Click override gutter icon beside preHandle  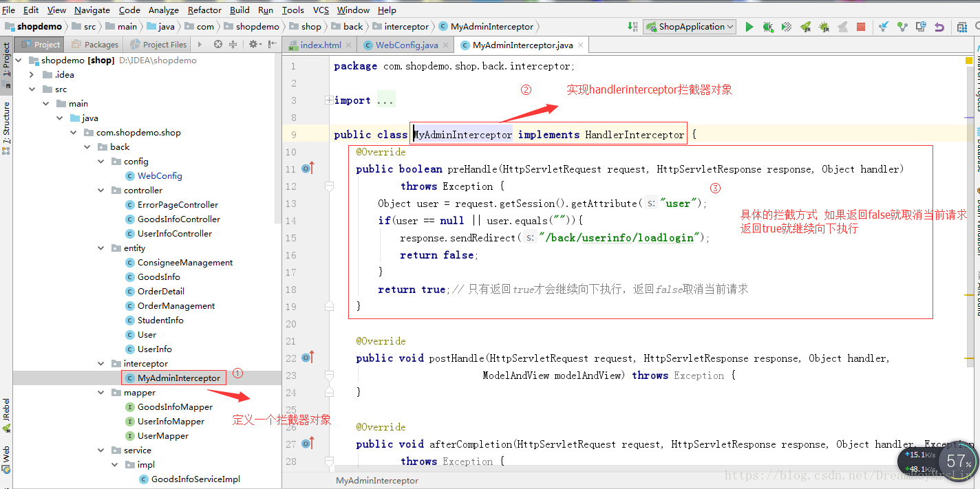tap(308, 168)
